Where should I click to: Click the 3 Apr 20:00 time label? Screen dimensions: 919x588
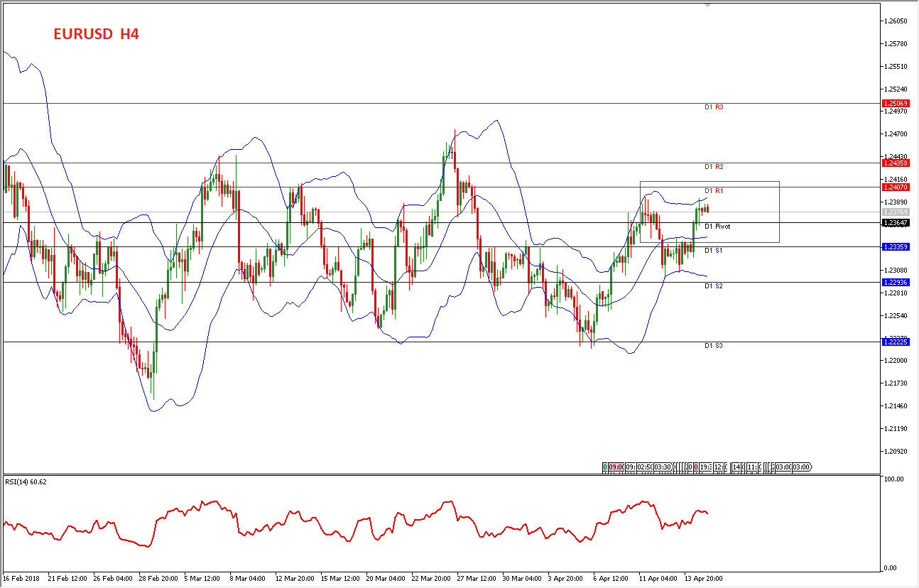(x=566, y=578)
